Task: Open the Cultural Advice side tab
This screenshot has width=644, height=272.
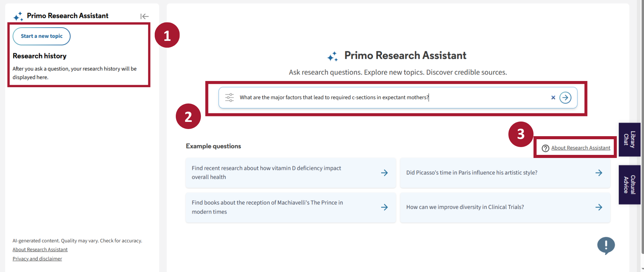Action: (629, 185)
